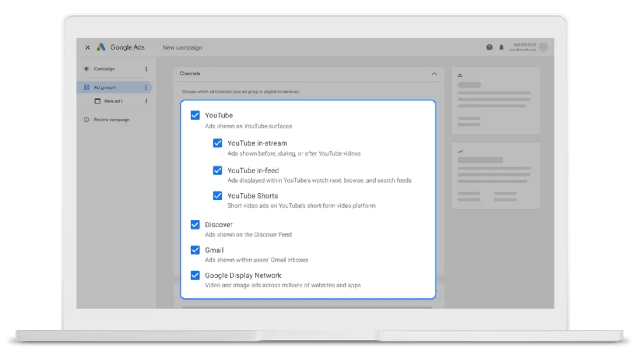Screen dimensions: 644x360
Task: Click the Review campaign info icon
Action: tap(86, 120)
